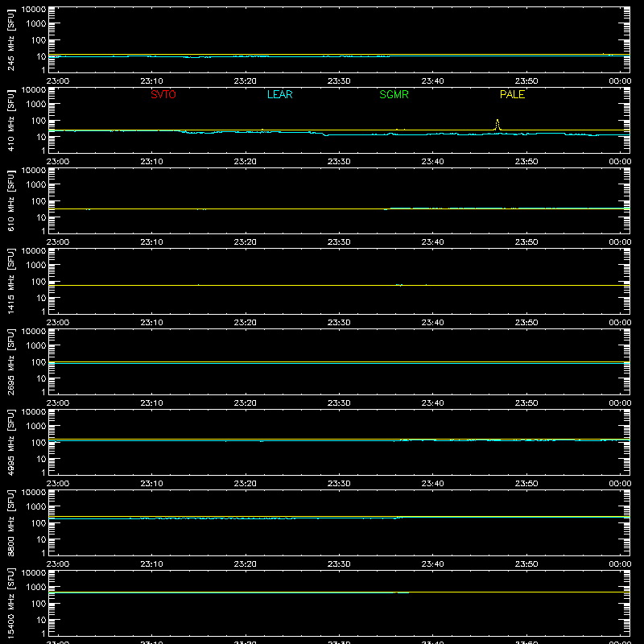Screen dimensions: 644x644
Task: Click the 410 MHz [SFU] axis title
Action: click(10, 120)
